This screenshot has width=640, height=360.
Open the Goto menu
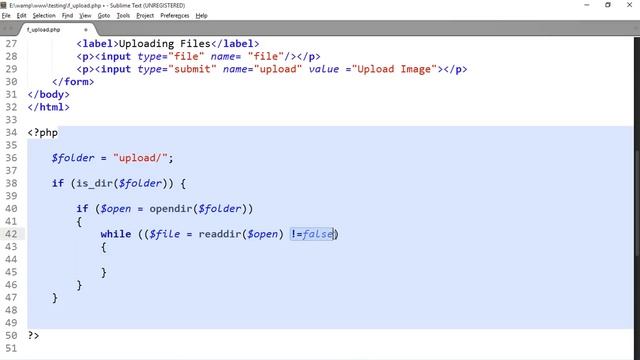[104, 16]
